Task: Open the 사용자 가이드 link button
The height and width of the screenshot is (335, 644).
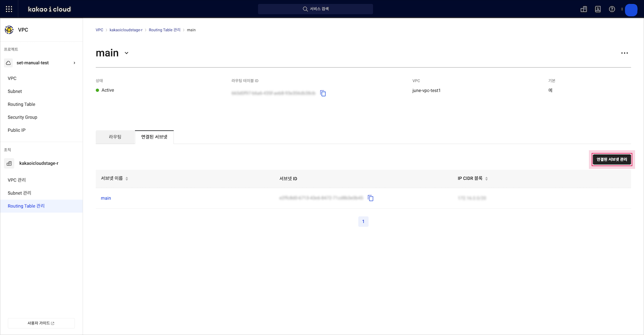Action: (41, 323)
